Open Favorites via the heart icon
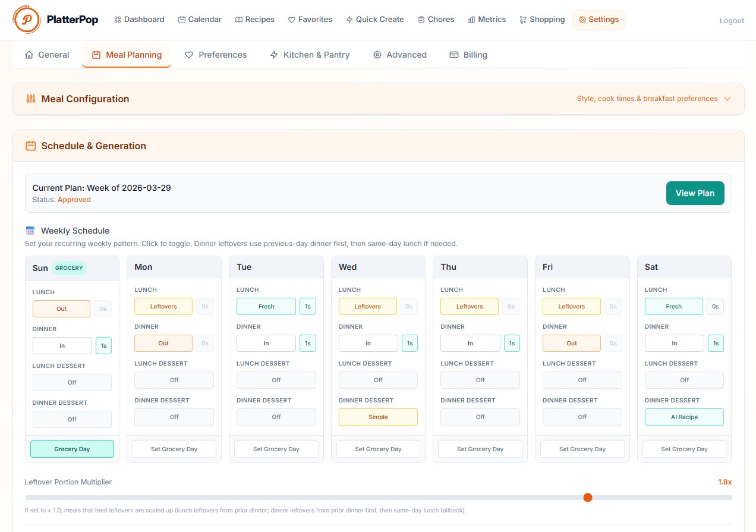This screenshot has height=532, width=756. coord(292,20)
